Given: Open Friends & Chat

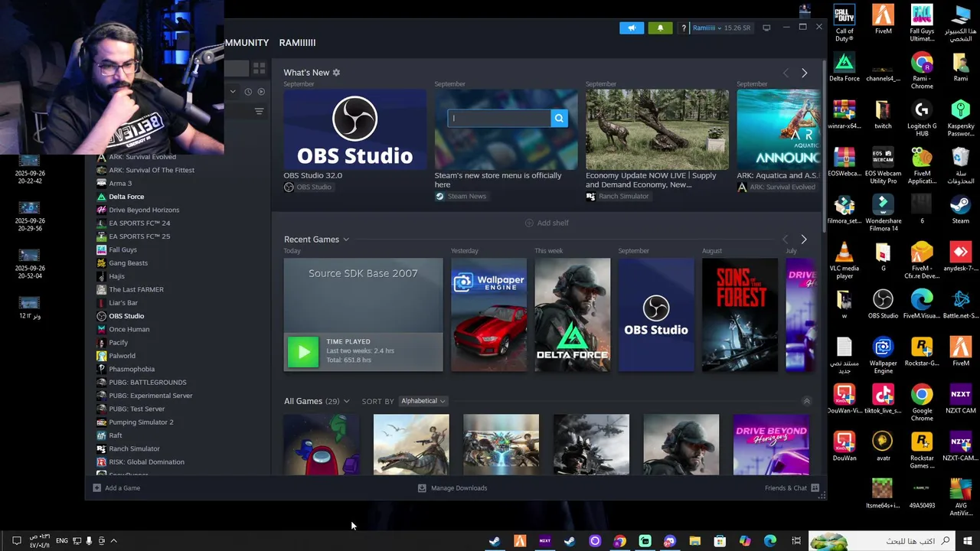Looking at the screenshot, I should (x=792, y=488).
